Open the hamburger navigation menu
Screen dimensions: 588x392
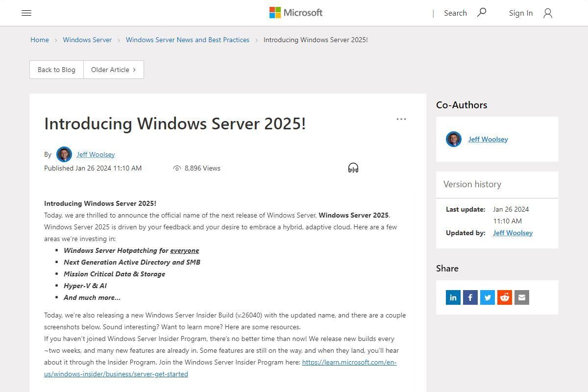coord(26,13)
